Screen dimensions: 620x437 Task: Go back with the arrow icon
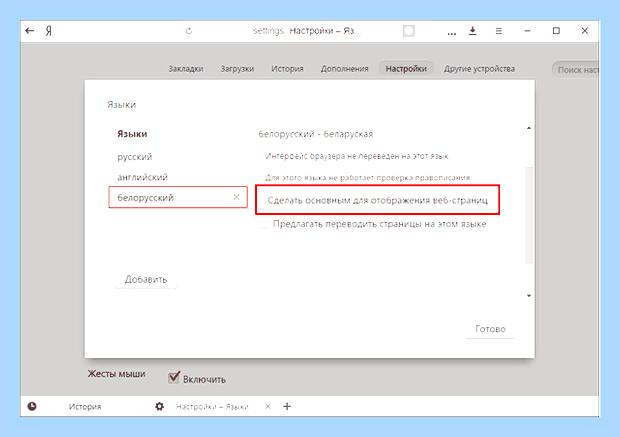pyautogui.click(x=30, y=30)
